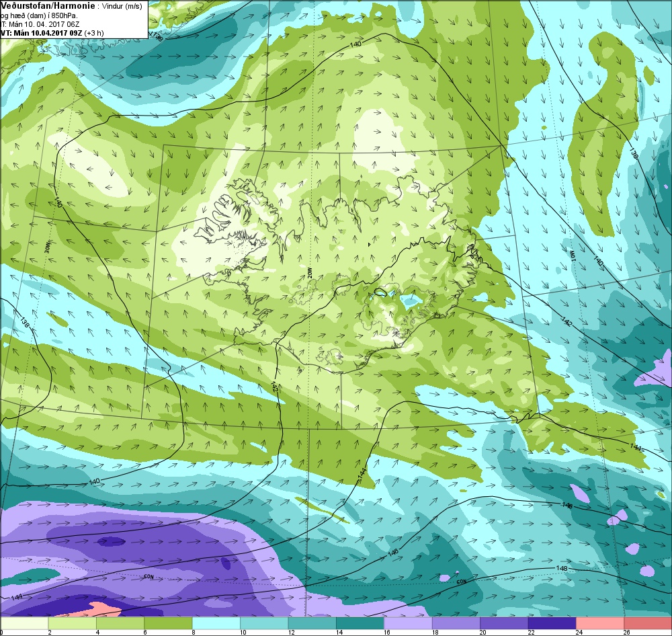Click the legend scale value 6

[x=146, y=632]
